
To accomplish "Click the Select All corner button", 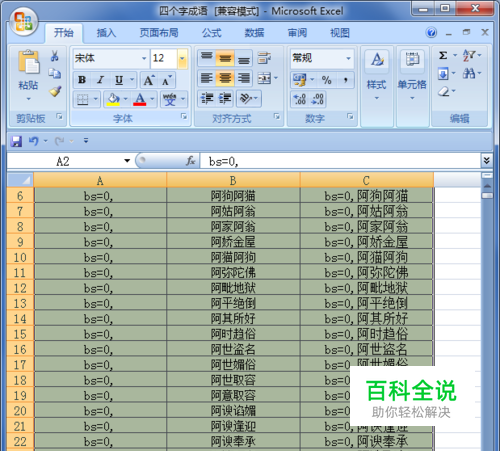I will click(x=20, y=180).
